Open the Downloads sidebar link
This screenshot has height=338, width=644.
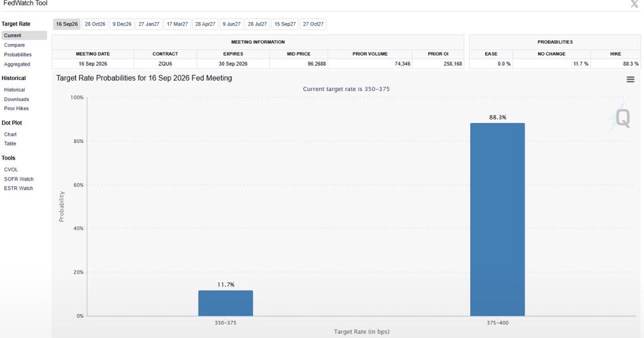click(17, 99)
